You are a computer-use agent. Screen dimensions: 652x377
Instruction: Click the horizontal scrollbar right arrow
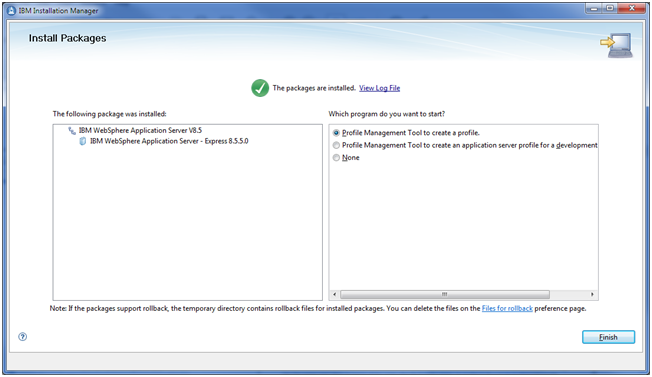point(592,294)
